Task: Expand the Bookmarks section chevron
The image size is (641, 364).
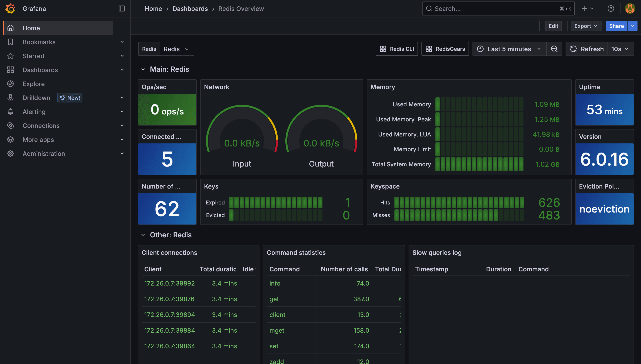Action: [122, 42]
